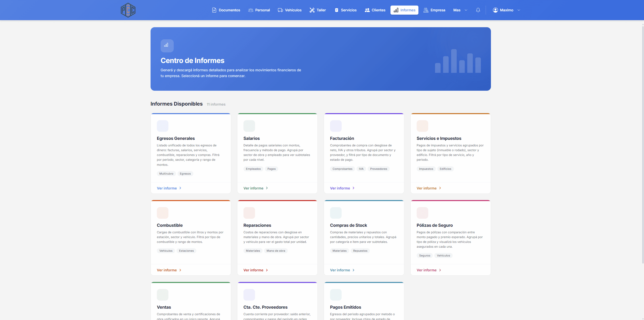Click the Combustible card icon
Viewport: 644px width, 320px height.
click(162, 213)
